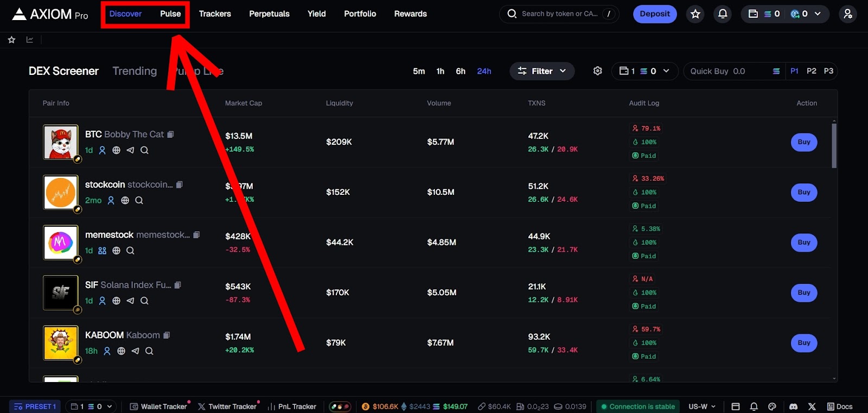Click the small star icon below logo
The height and width of the screenshot is (413, 868).
(x=11, y=40)
